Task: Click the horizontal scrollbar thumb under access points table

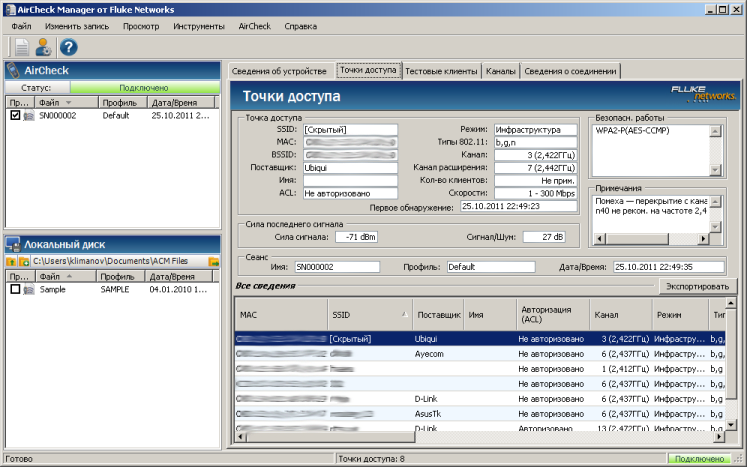Action: coord(330,436)
